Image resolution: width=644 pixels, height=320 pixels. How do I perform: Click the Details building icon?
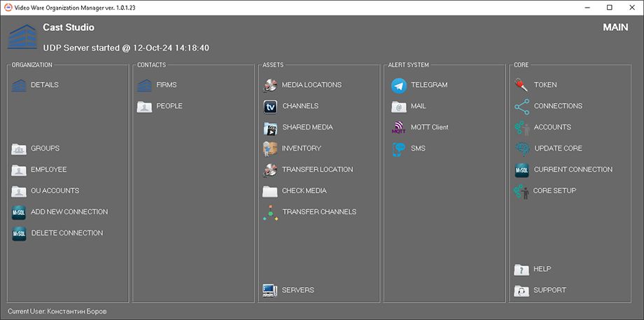(x=19, y=85)
